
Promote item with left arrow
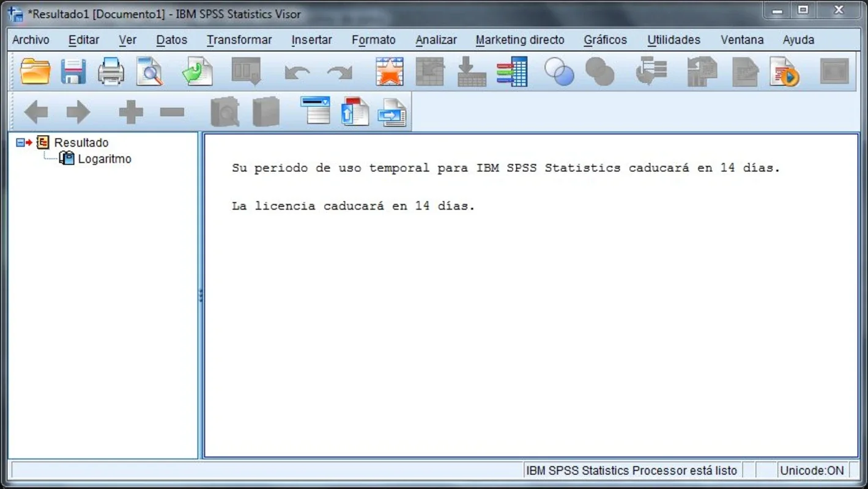click(35, 112)
